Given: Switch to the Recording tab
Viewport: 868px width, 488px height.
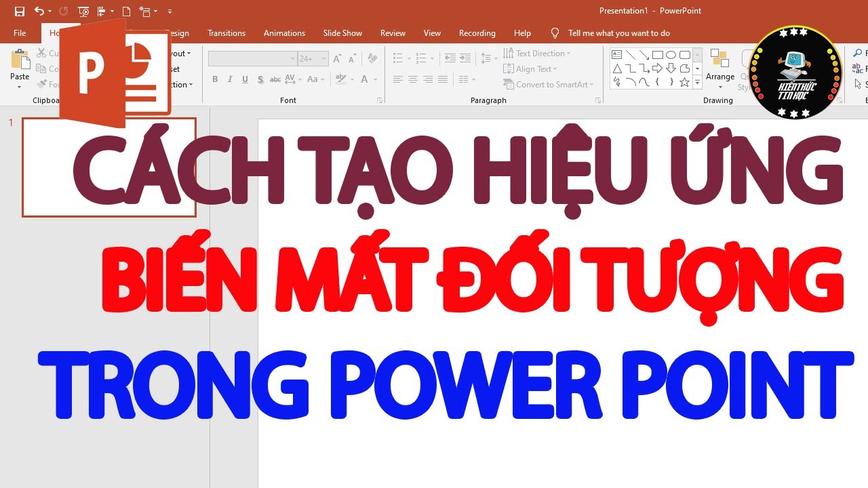Looking at the screenshot, I should pos(477,33).
